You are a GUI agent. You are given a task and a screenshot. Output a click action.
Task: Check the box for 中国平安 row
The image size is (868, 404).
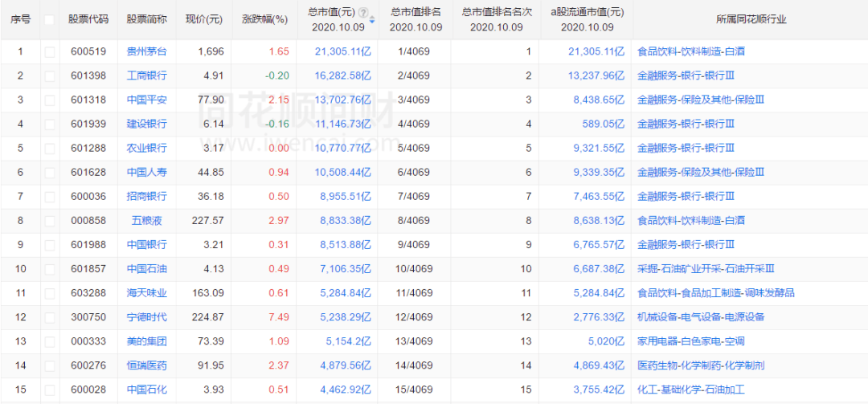pos(50,100)
